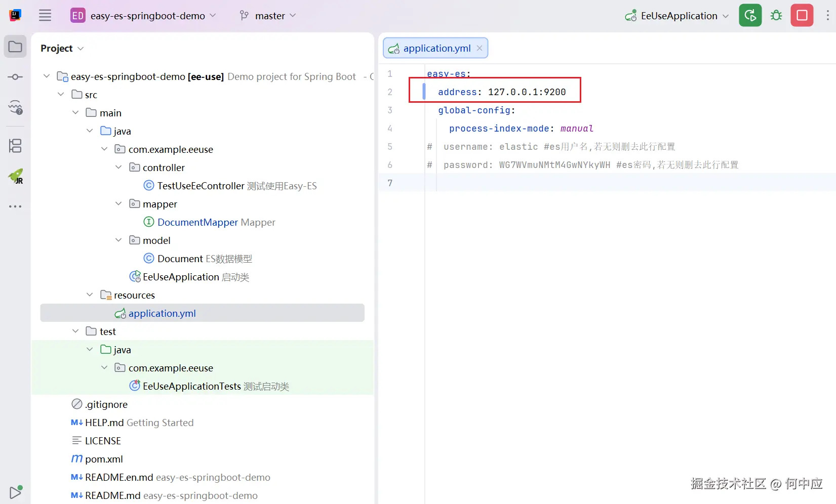This screenshot has width=836, height=504.
Task: Debug EeUseApplication with bug icon
Action: click(x=776, y=16)
